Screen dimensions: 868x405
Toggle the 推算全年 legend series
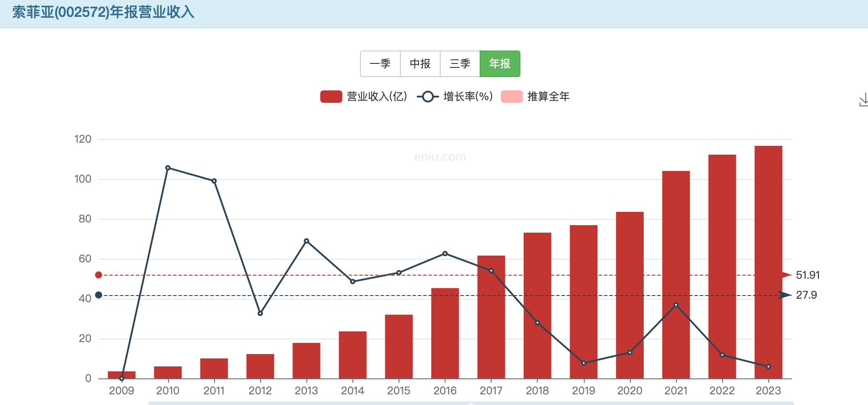point(535,97)
